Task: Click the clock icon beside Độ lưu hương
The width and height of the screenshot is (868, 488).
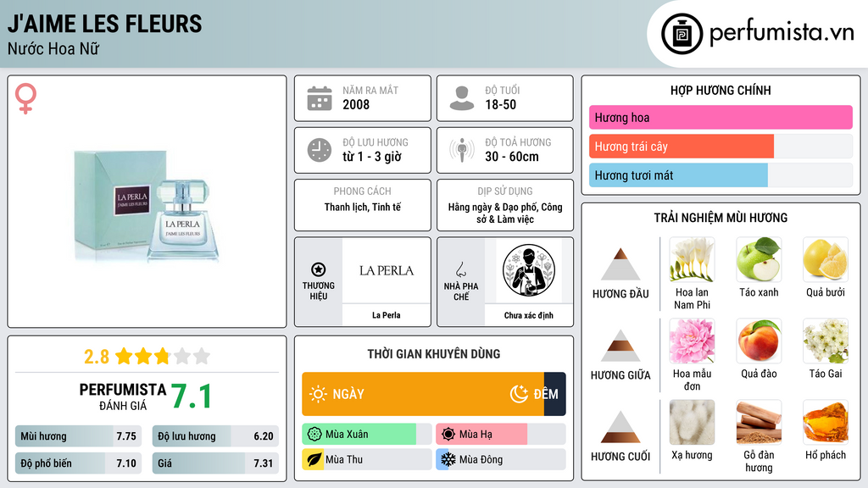Action: point(320,150)
